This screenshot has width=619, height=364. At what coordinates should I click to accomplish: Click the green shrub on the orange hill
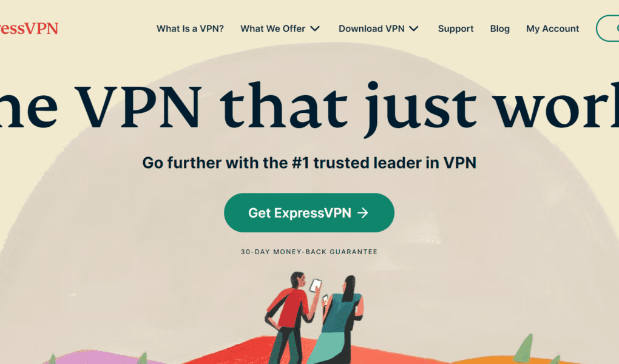[524, 348]
